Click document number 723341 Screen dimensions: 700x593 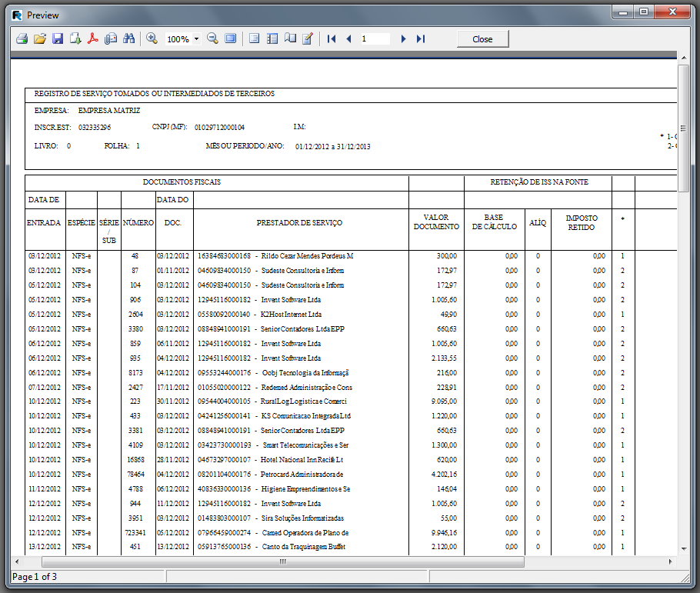135,533
